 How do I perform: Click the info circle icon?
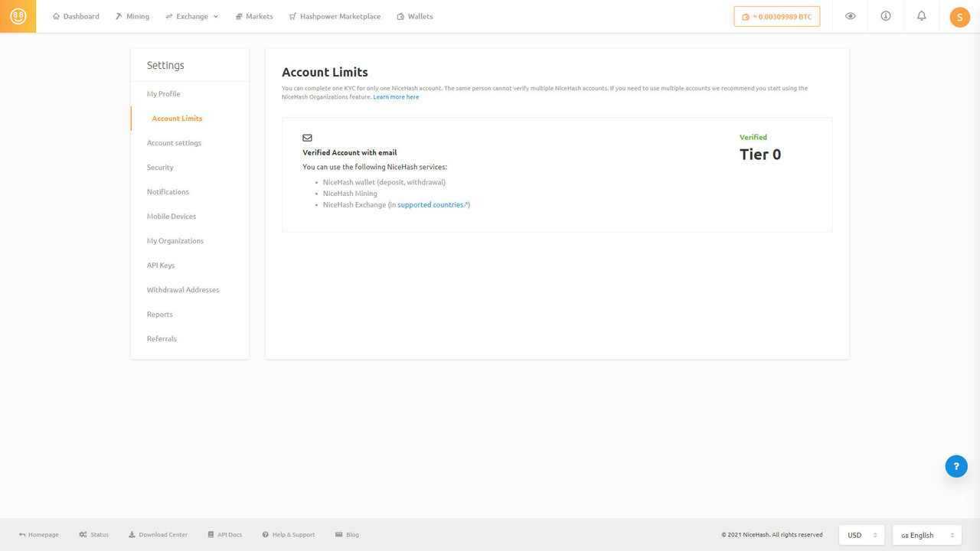tap(886, 16)
